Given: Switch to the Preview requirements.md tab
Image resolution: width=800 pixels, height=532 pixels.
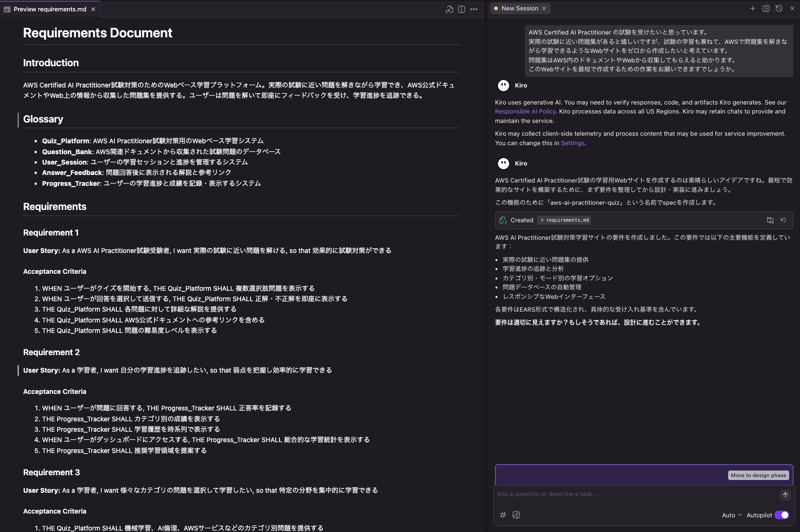Looking at the screenshot, I should (x=50, y=9).
